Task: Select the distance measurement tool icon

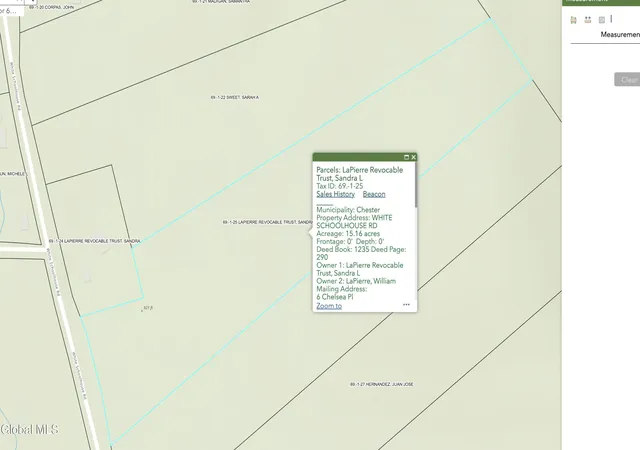Action: (x=588, y=20)
